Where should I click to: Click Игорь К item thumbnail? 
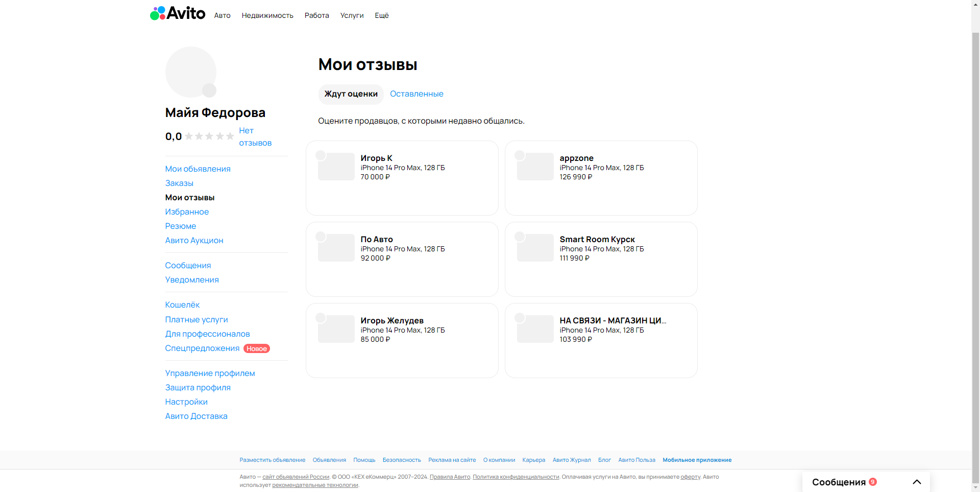point(336,167)
